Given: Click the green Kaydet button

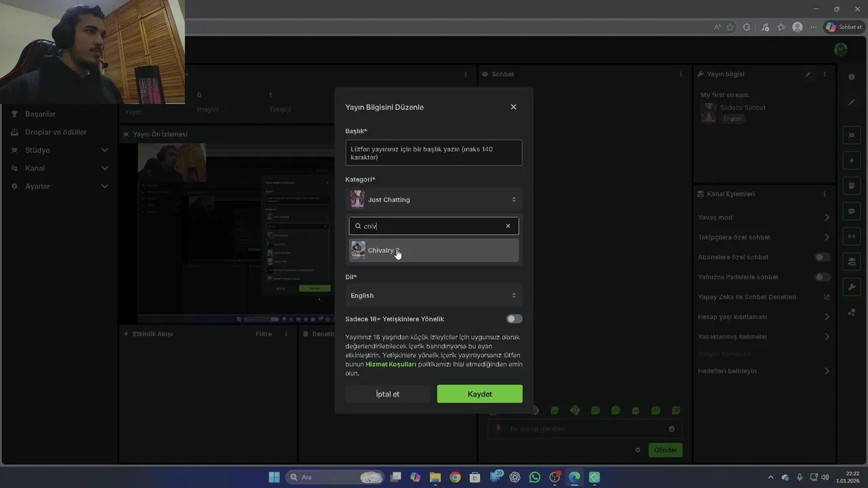Looking at the screenshot, I should click(x=479, y=394).
